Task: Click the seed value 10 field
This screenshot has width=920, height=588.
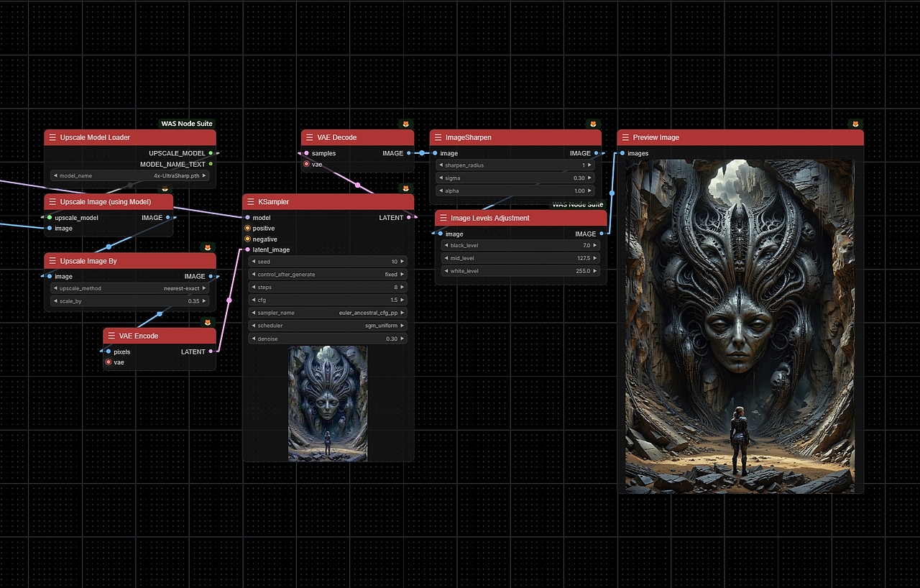Action: (328, 262)
